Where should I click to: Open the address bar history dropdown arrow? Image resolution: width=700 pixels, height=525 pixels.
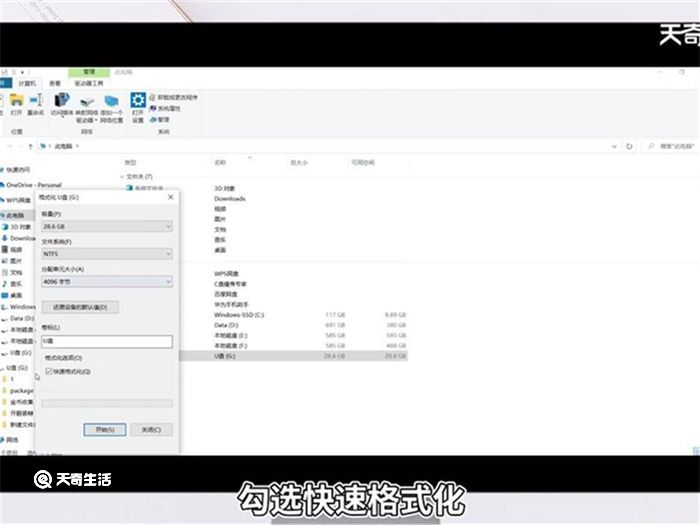click(x=614, y=146)
